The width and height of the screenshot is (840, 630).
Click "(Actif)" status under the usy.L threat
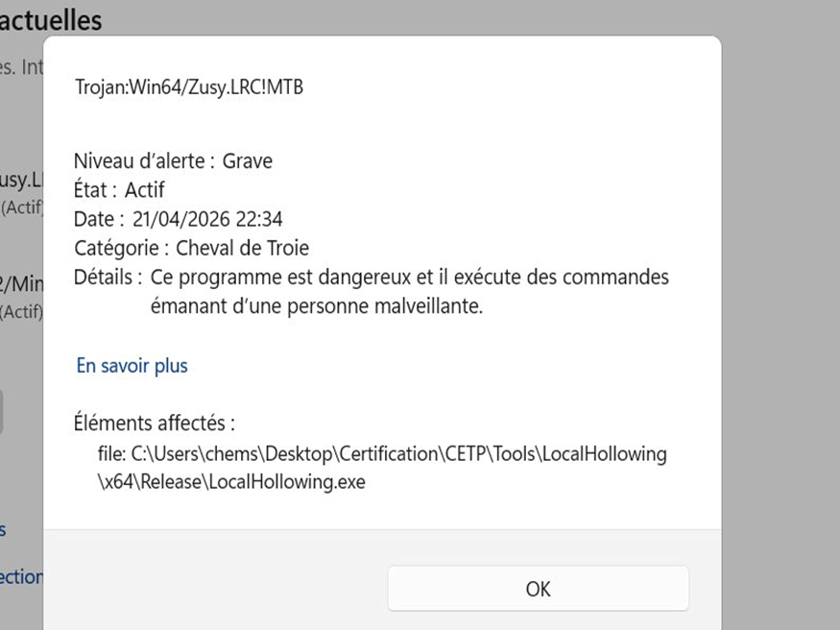coord(21,207)
